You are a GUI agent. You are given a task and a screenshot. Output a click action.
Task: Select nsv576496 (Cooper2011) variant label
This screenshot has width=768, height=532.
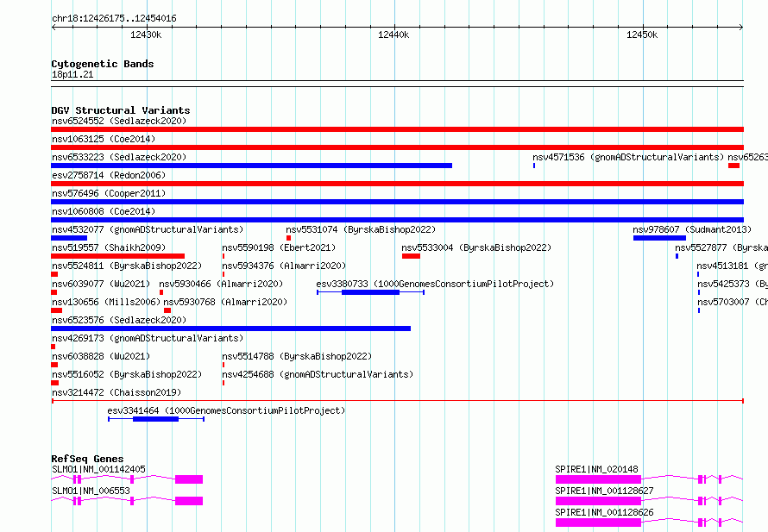click(x=109, y=193)
